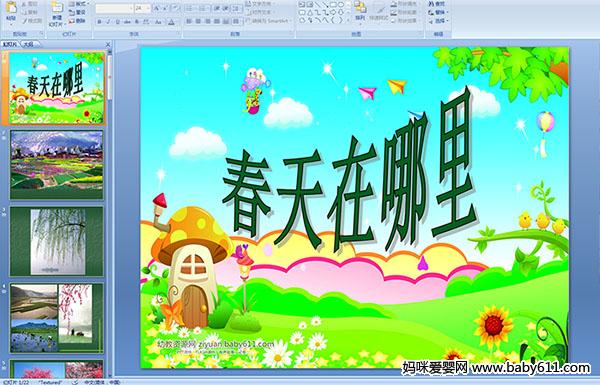
Task: Switch to the Slides pane tab
Action: pyautogui.click(x=10, y=44)
